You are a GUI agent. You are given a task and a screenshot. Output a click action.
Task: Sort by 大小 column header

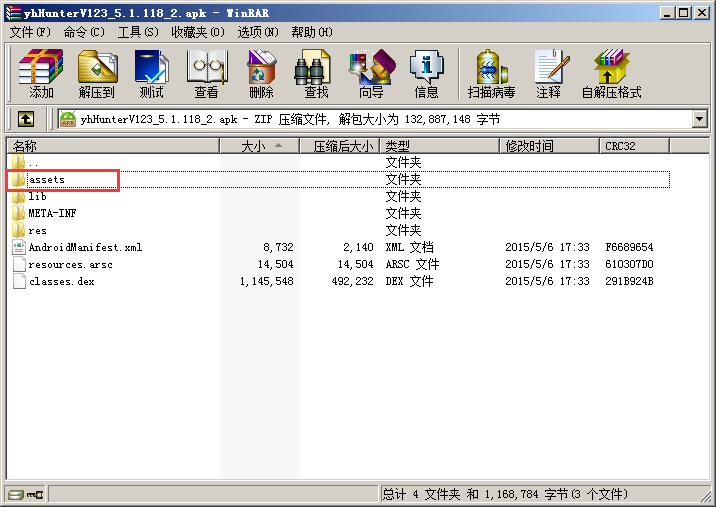[260, 146]
